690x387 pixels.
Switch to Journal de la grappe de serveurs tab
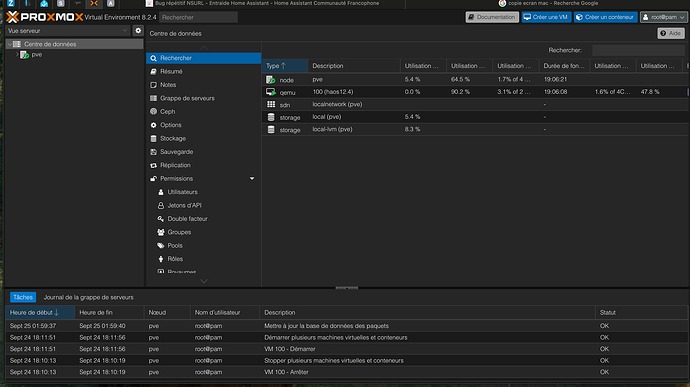[88, 297]
